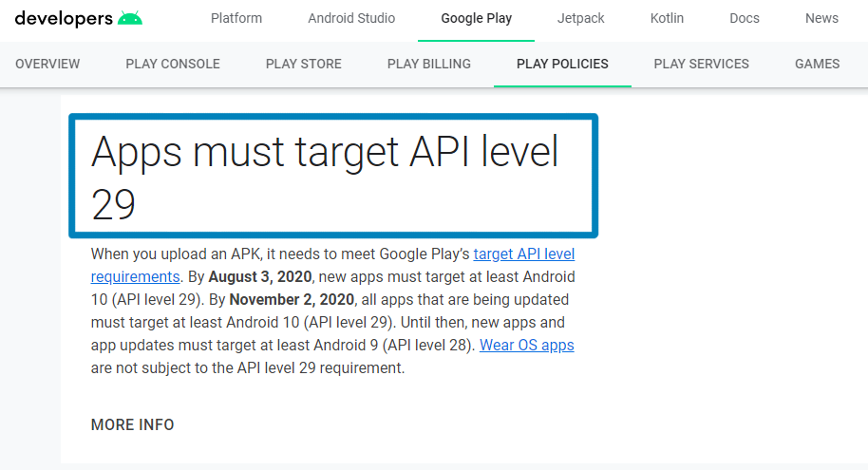Select the PLAY POLICIES subtab
Screen dimensions: 868x470
tap(562, 65)
